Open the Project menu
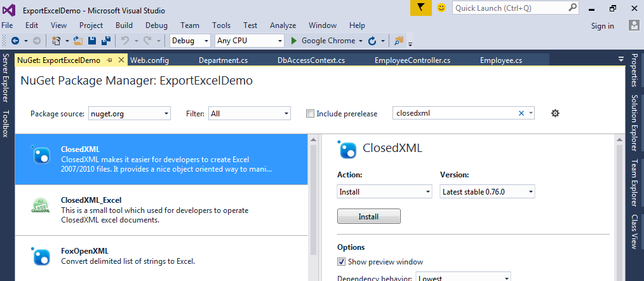The image size is (644, 281). (x=91, y=25)
